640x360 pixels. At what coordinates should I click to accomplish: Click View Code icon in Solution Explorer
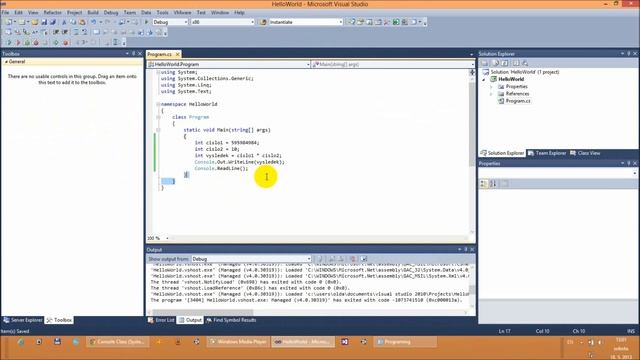(516, 63)
